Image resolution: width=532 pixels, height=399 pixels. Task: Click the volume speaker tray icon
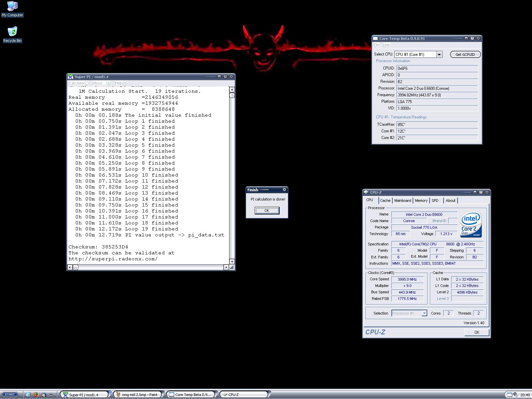click(515, 395)
